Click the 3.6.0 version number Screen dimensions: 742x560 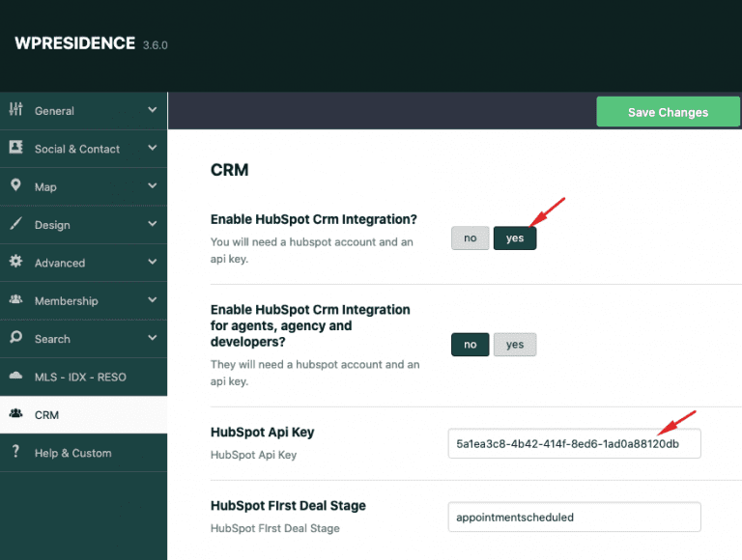[156, 45]
